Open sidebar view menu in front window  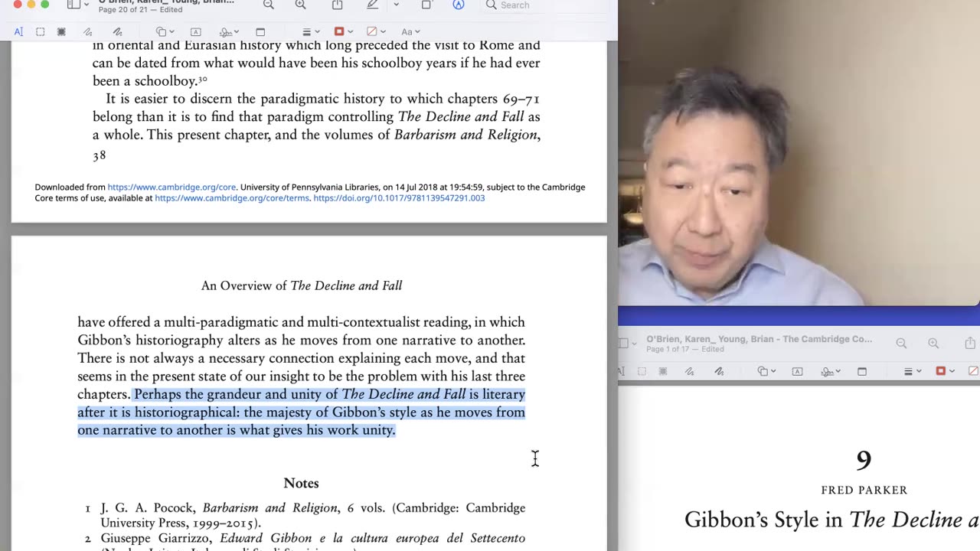[78, 5]
